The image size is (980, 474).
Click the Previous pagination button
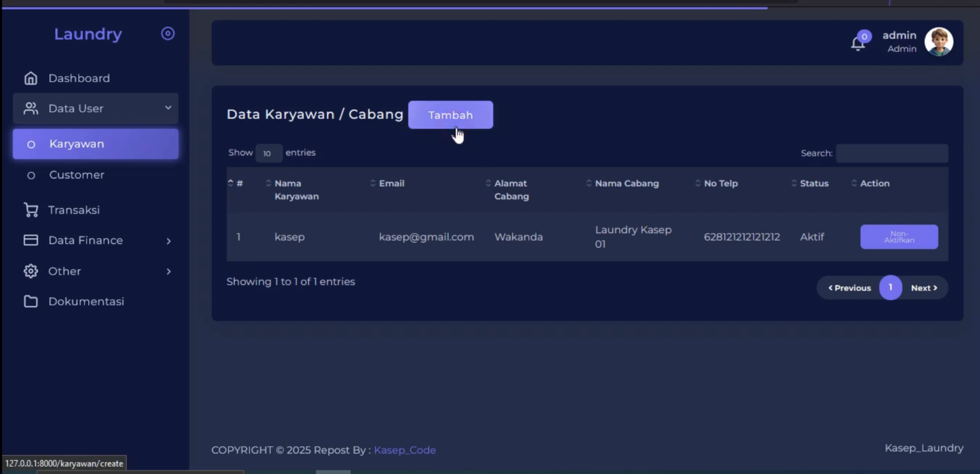[x=850, y=288]
